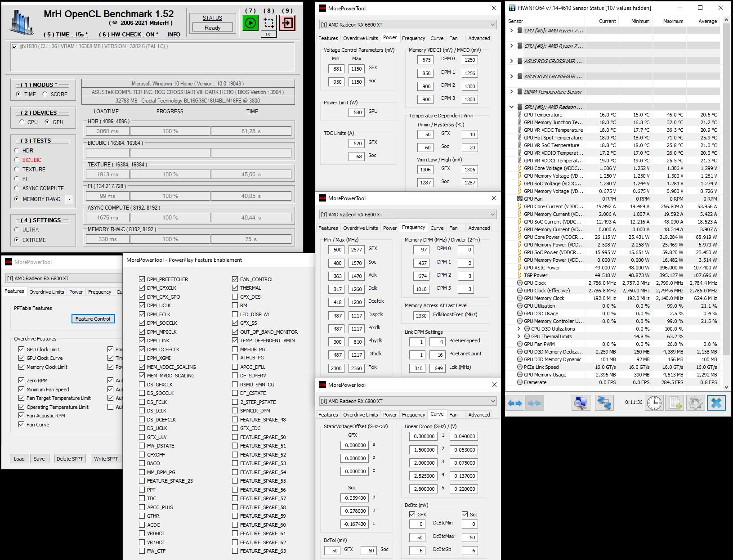Switch to Fan tab in Power MorePowerTool window
This screenshot has width=733, height=560.
[453, 38]
